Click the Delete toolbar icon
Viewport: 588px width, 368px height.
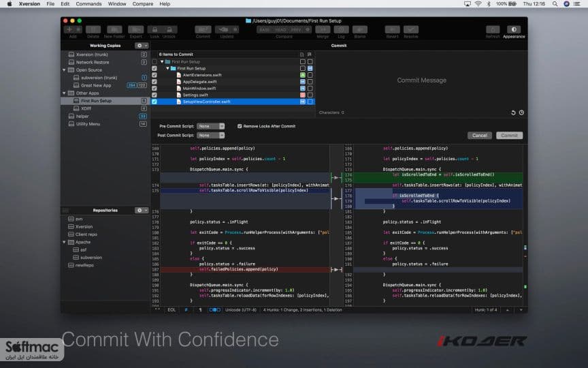93,30
